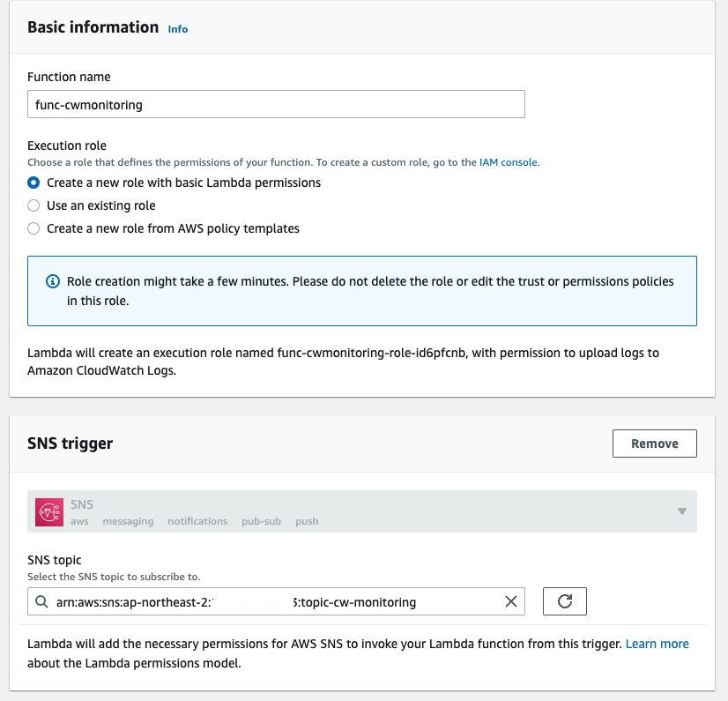Open the IAM console link
The height and width of the screenshot is (701, 728).
pos(508,162)
